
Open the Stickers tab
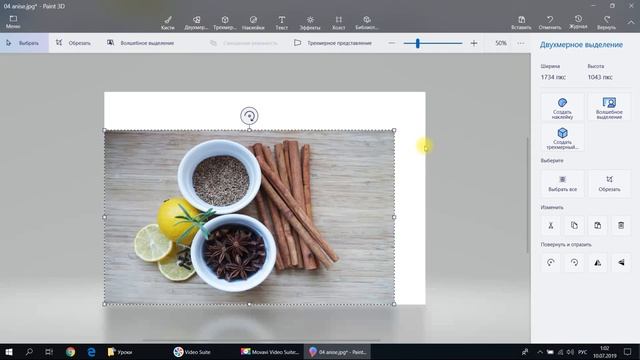(253, 23)
